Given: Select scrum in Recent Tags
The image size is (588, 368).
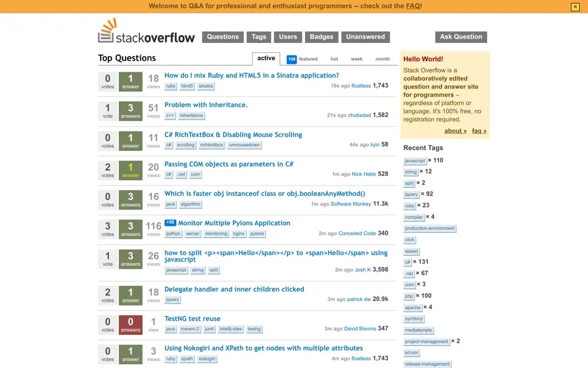Looking at the screenshot, I should 412,353.
